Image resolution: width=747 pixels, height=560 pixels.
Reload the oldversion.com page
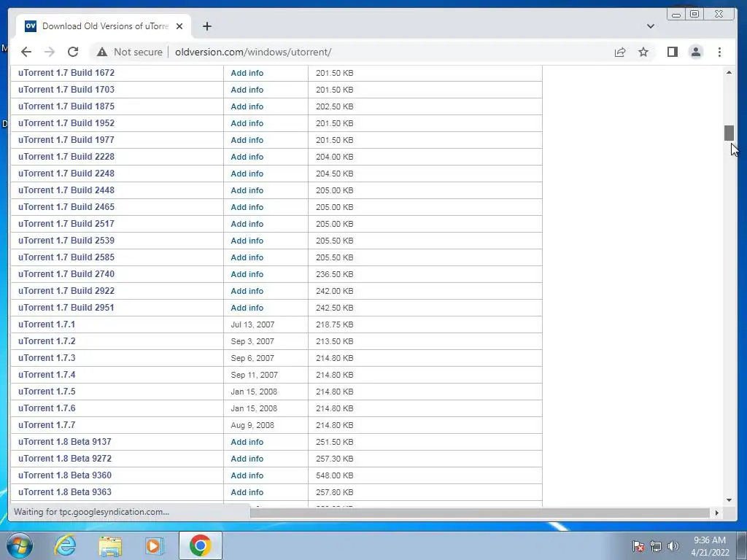(x=73, y=52)
